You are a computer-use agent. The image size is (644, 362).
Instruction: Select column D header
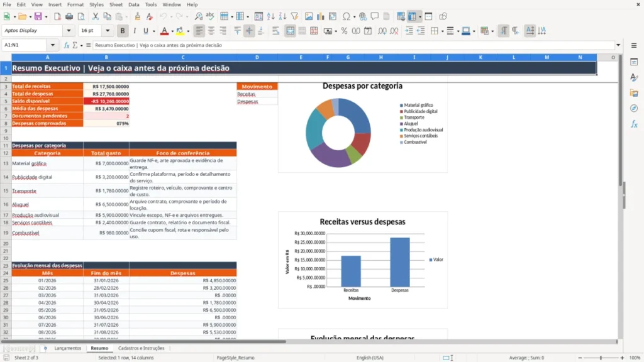click(257, 57)
